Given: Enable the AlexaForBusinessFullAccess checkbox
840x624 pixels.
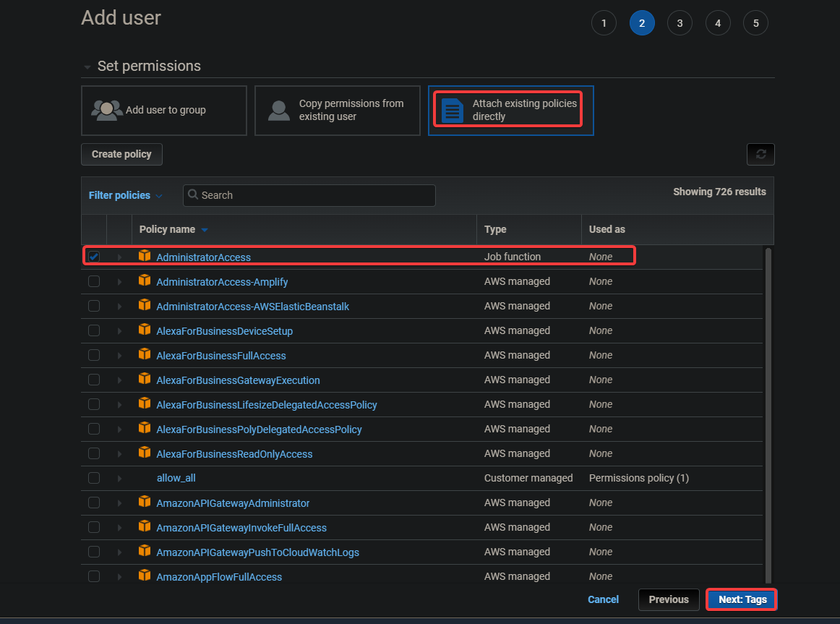Looking at the screenshot, I should (94, 355).
